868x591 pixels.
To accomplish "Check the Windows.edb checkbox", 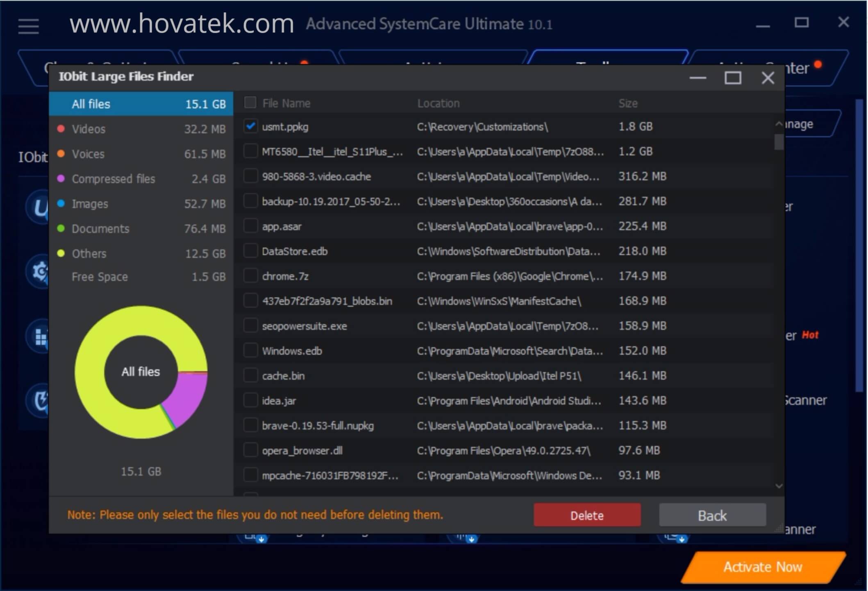I will (x=250, y=351).
